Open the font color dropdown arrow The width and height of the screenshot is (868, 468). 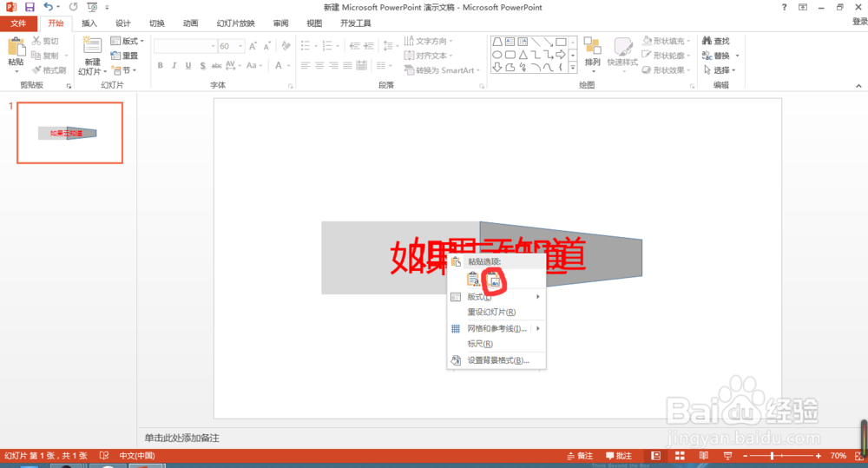coord(288,66)
